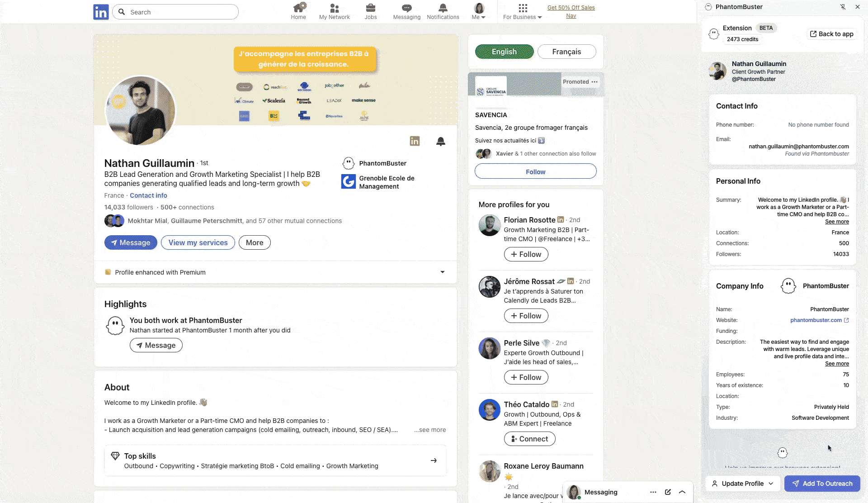Open the Me profile menu
Screen dimensions: 868x503
pyautogui.click(x=479, y=12)
